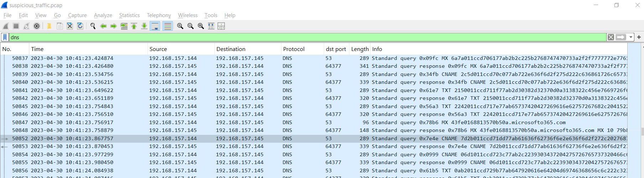Go to the last packet
644x178 pixels.
click(x=144, y=26)
